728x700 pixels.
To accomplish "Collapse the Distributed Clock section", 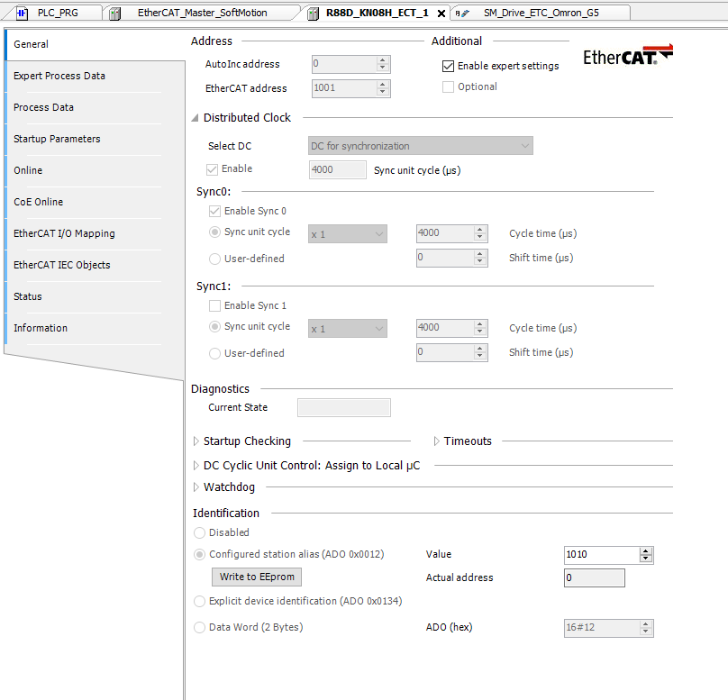I will (x=196, y=118).
